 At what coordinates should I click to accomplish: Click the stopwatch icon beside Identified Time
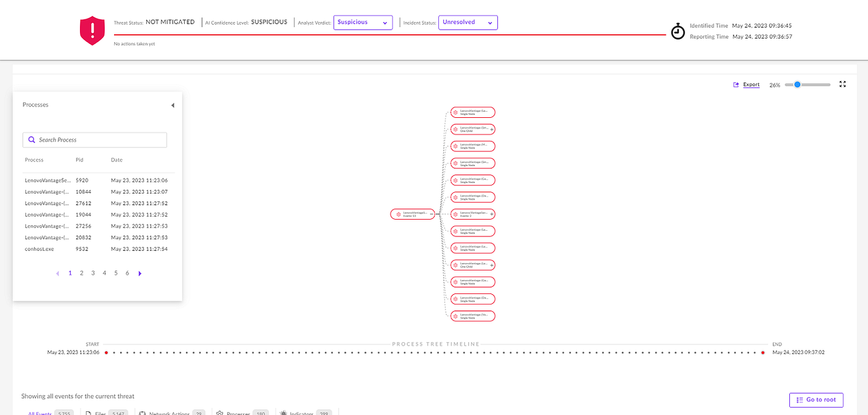[x=678, y=31]
